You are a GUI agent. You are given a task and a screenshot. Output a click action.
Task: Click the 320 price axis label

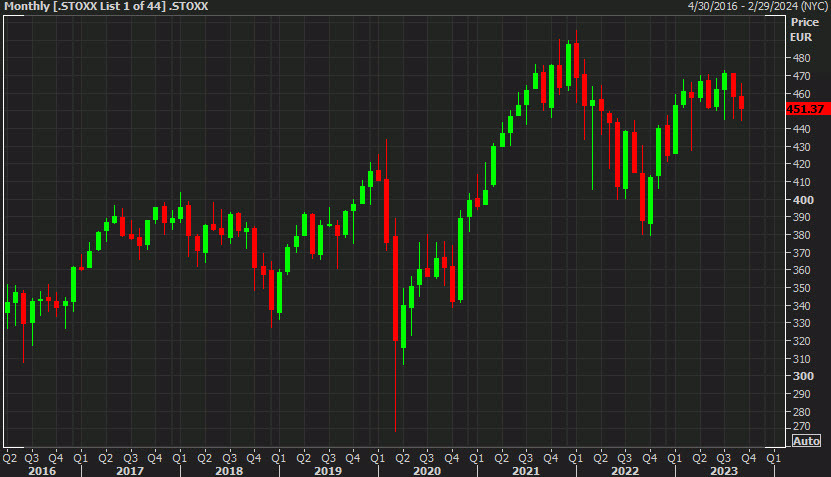tap(802, 341)
